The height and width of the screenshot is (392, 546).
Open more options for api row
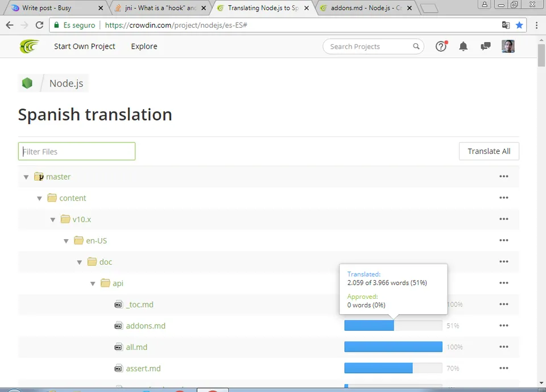[x=503, y=283]
